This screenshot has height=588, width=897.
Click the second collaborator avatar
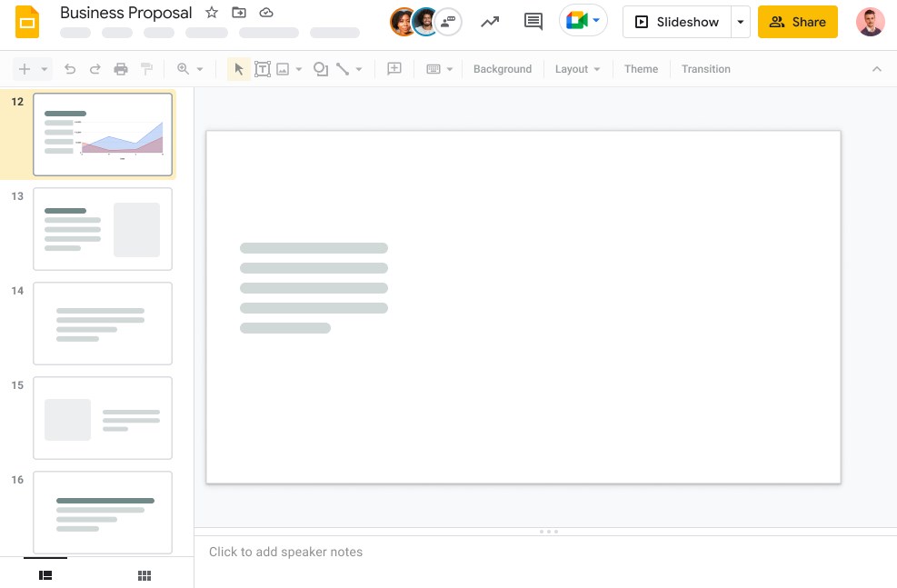pos(425,23)
